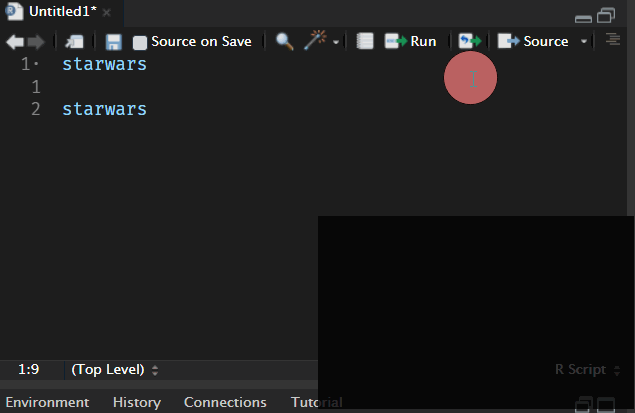Click the code tools magic wand
635x413 pixels.
tap(315, 40)
